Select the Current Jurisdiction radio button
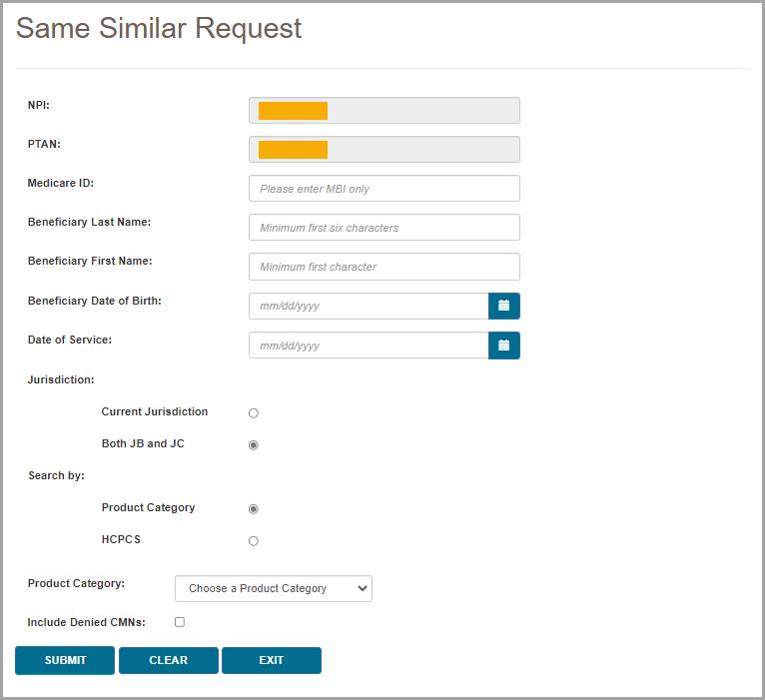 (x=254, y=412)
